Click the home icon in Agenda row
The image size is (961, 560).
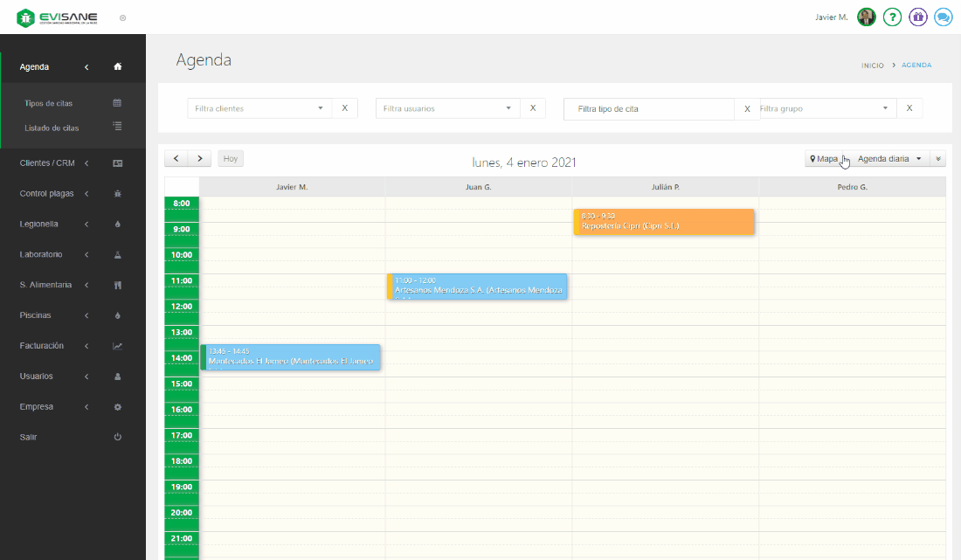118,67
